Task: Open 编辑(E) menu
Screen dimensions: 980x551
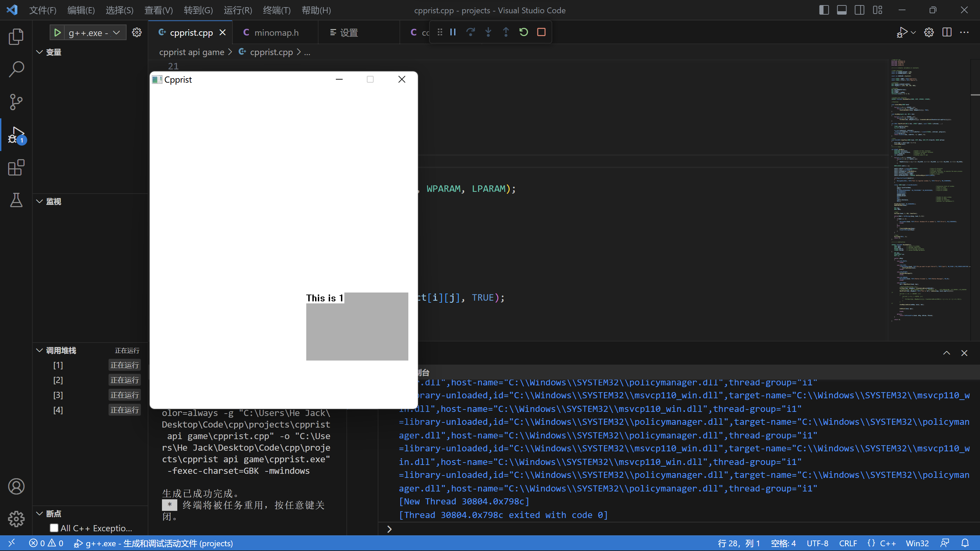Action: click(81, 10)
